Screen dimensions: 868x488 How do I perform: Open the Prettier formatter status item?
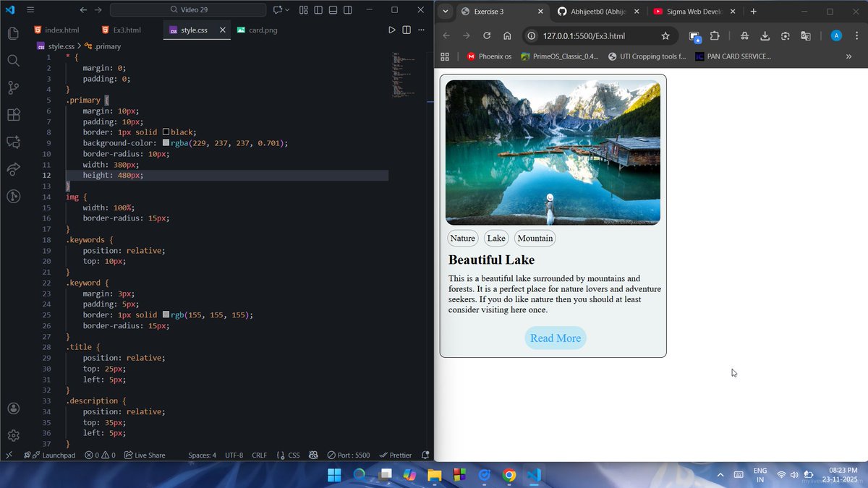click(x=397, y=455)
